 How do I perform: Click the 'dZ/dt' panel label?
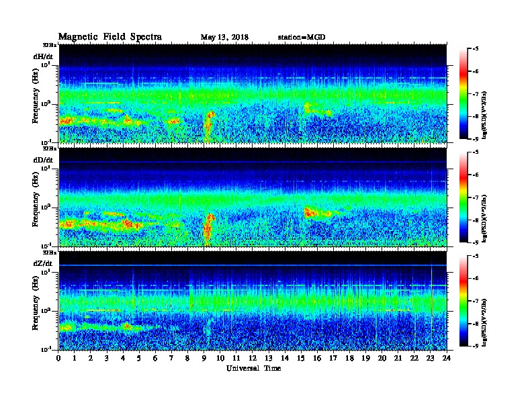[x=43, y=263]
